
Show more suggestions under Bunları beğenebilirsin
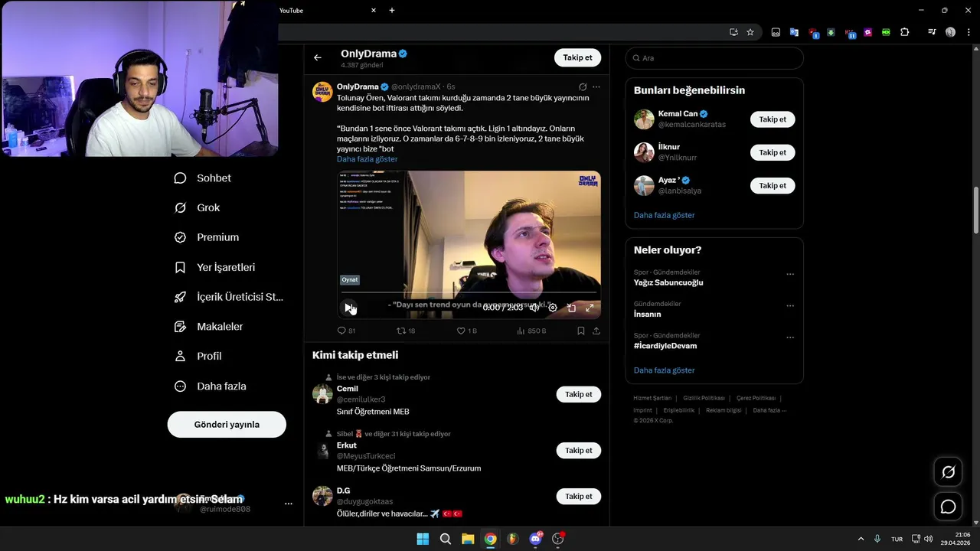click(664, 215)
